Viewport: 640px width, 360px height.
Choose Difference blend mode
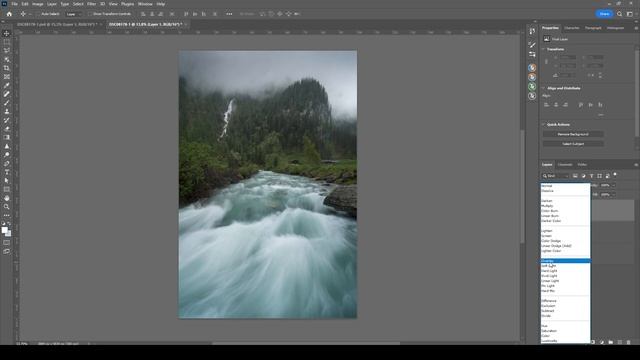565,301
